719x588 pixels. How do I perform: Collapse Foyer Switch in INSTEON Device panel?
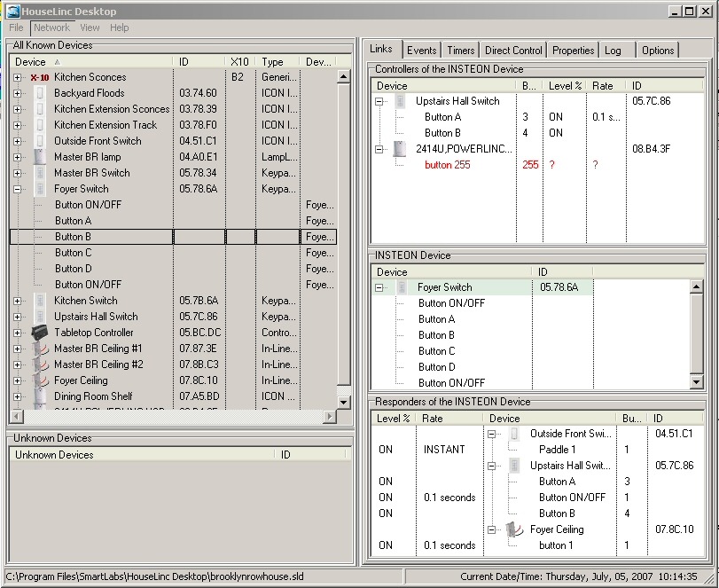pos(379,287)
